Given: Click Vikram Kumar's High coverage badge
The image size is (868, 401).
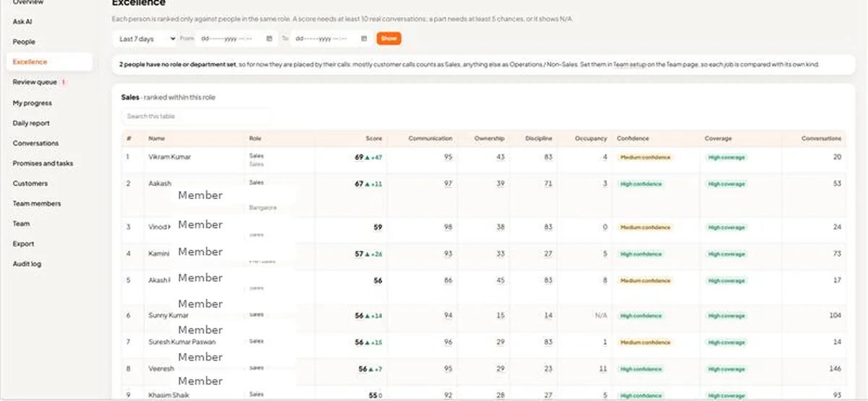Looking at the screenshot, I should [727, 157].
